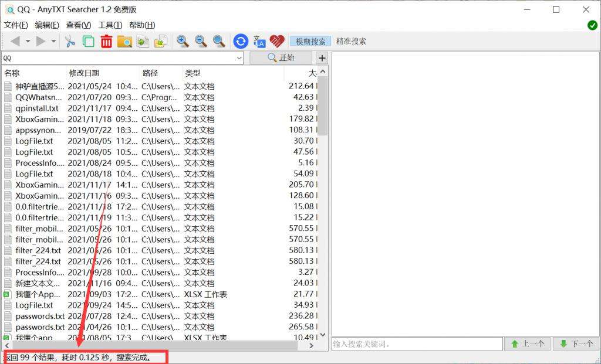The height and width of the screenshot is (364, 601).
Task: Click the XLSX 工作表 type cell sized 21.77
Action: 205,294
